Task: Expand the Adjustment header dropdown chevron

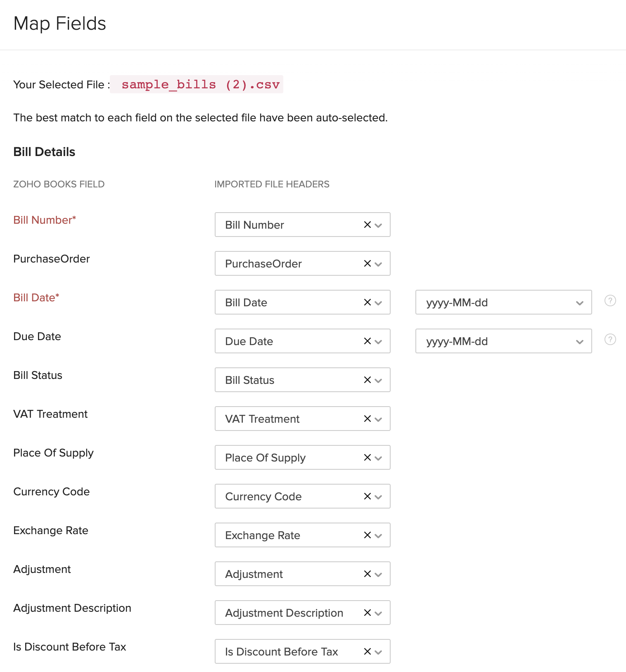Action: (x=379, y=574)
